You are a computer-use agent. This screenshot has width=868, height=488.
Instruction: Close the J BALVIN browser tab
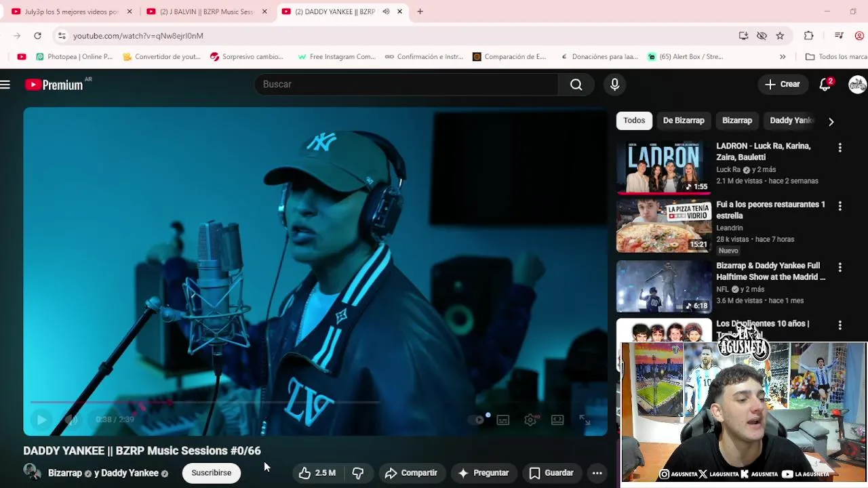[264, 12]
